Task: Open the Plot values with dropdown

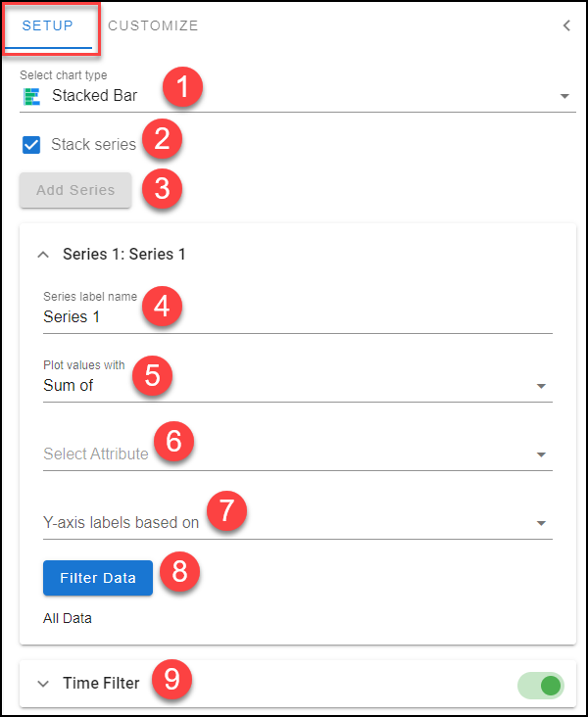Action: [298, 386]
